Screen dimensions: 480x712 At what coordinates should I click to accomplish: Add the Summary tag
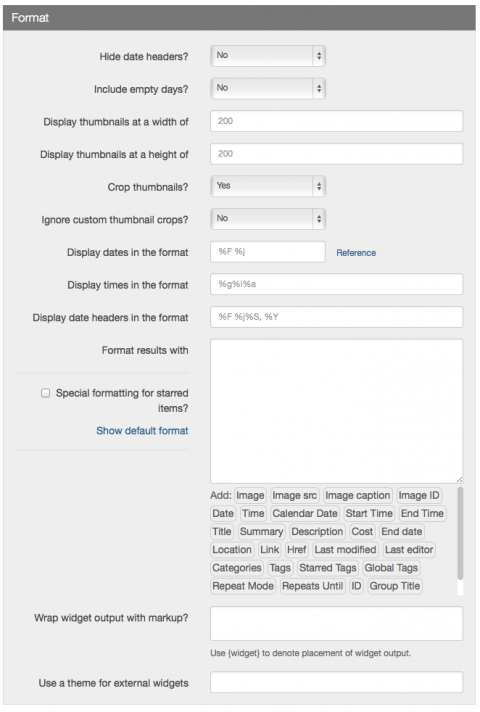point(262,532)
